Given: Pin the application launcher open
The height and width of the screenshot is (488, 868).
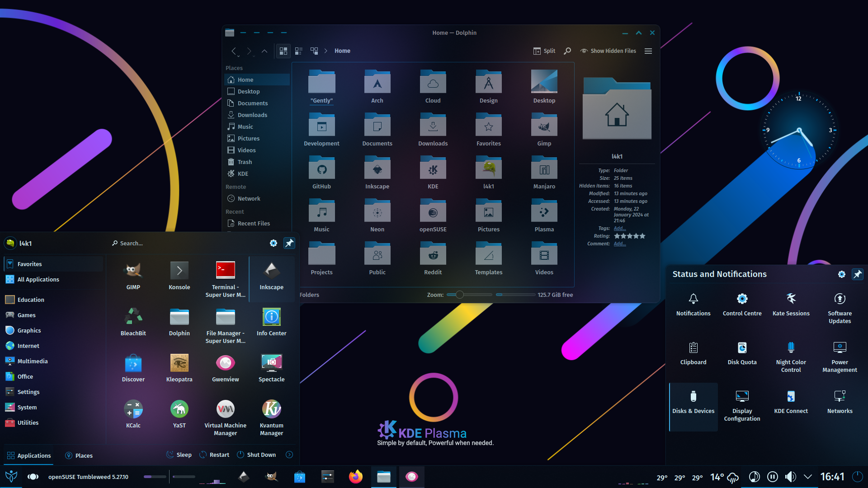Looking at the screenshot, I should 289,243.
